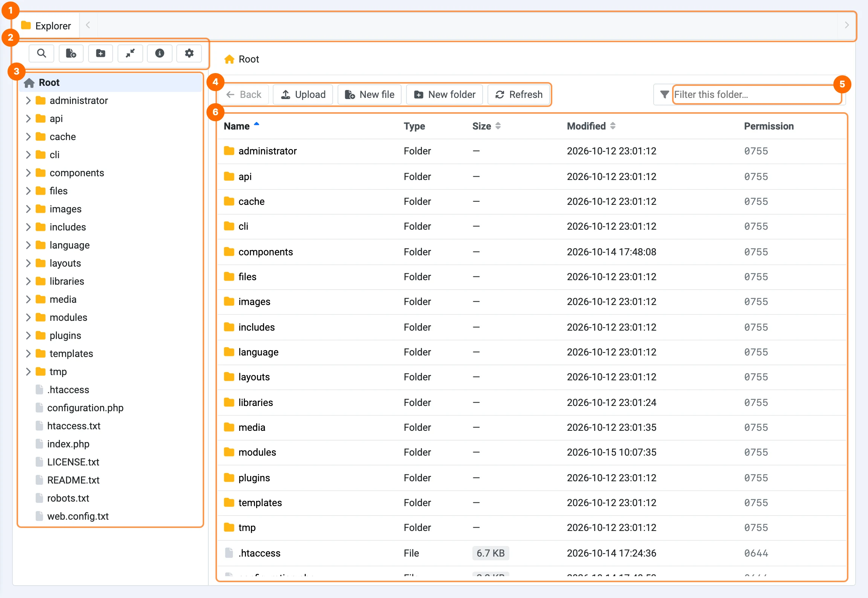Click the Root breadcrumb label
Screen dimensions: 868x598
point(249,59)
